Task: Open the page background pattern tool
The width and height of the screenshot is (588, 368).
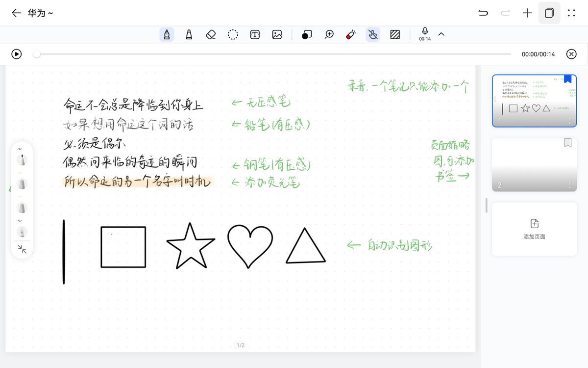Action: click(395, 34)
